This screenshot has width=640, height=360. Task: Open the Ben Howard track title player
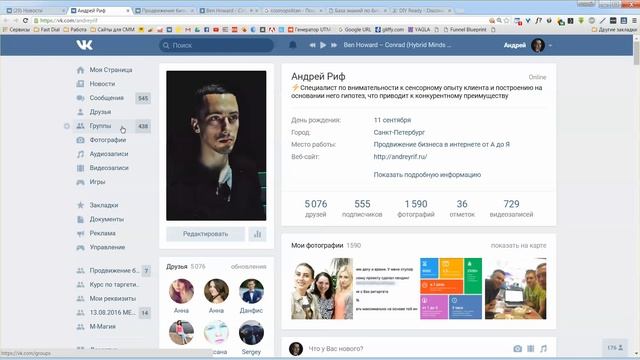click(397, 45)
